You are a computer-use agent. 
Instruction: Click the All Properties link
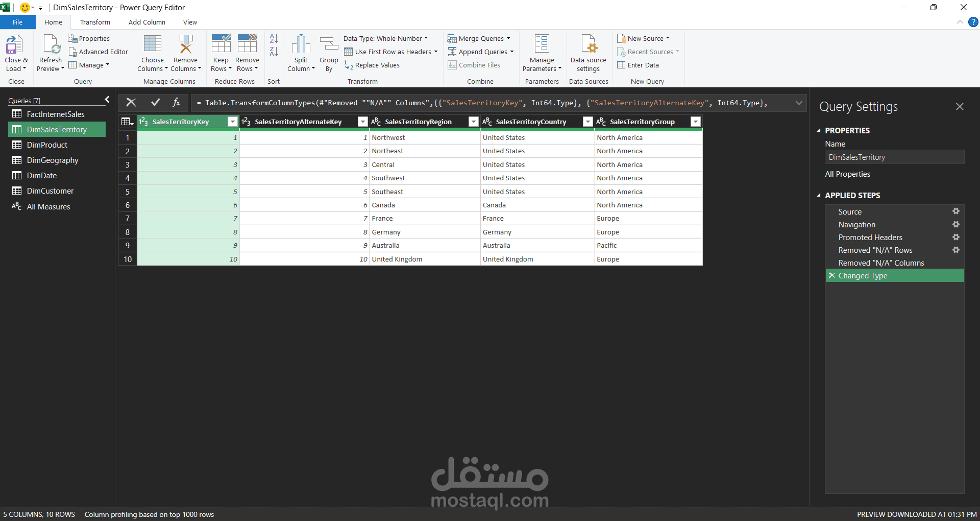coord(847,174)
